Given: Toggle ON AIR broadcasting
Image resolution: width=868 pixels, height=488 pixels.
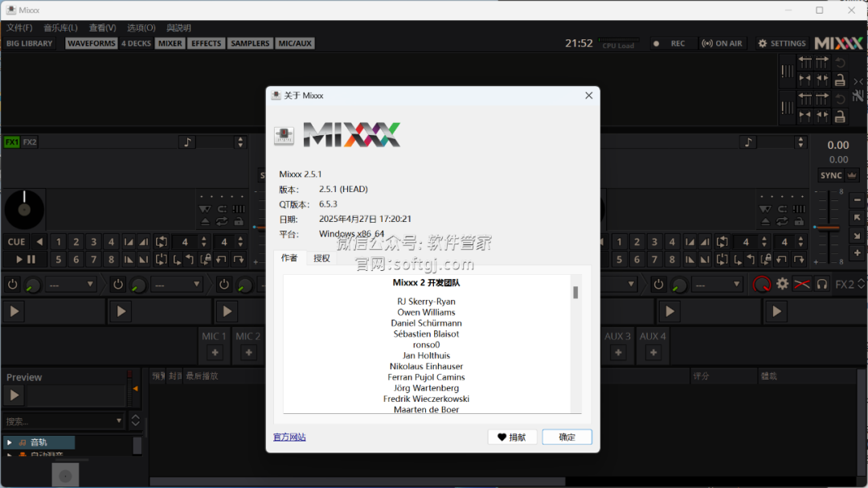Looking at the screenshot, I should click(x=722, y=43).
